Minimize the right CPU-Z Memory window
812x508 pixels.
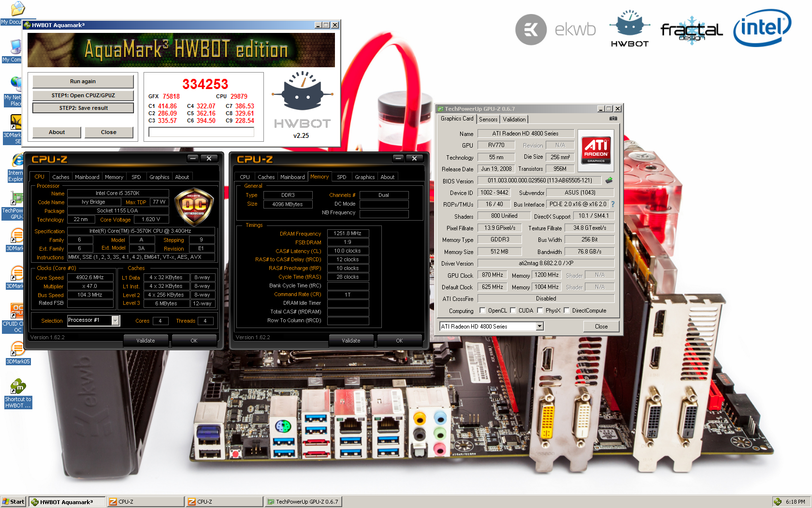[398, 158]
